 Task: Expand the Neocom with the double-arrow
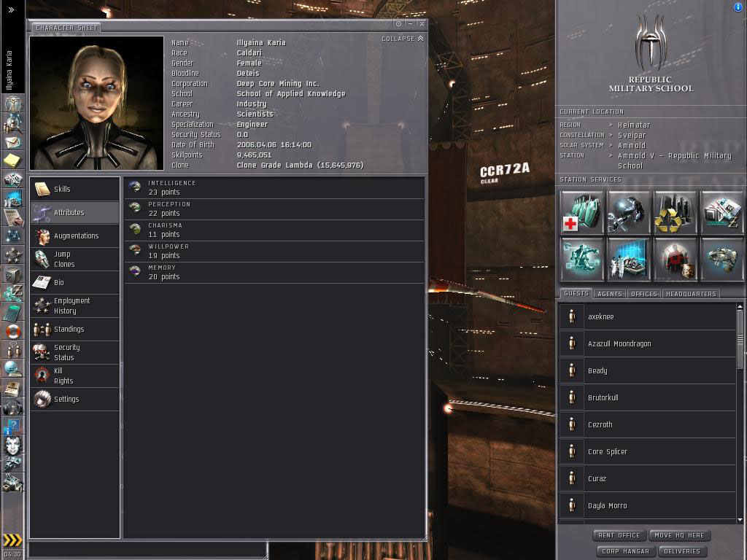[x=12, y=9]
